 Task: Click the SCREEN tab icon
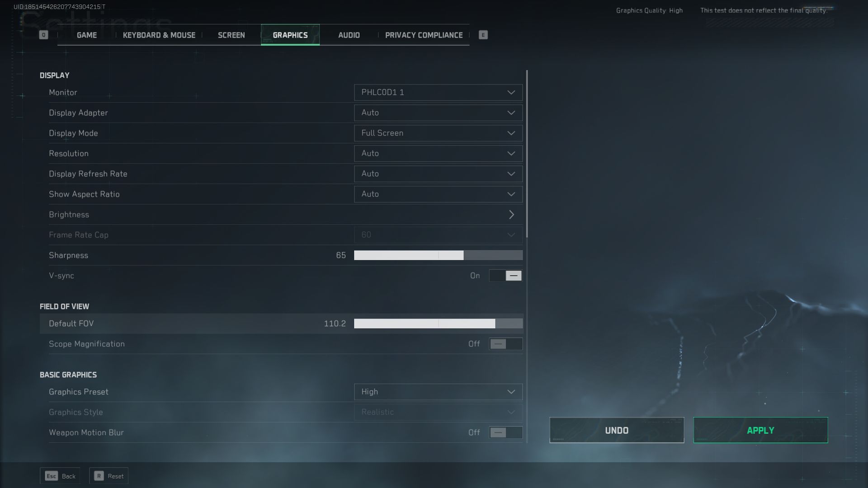[231, 34]
